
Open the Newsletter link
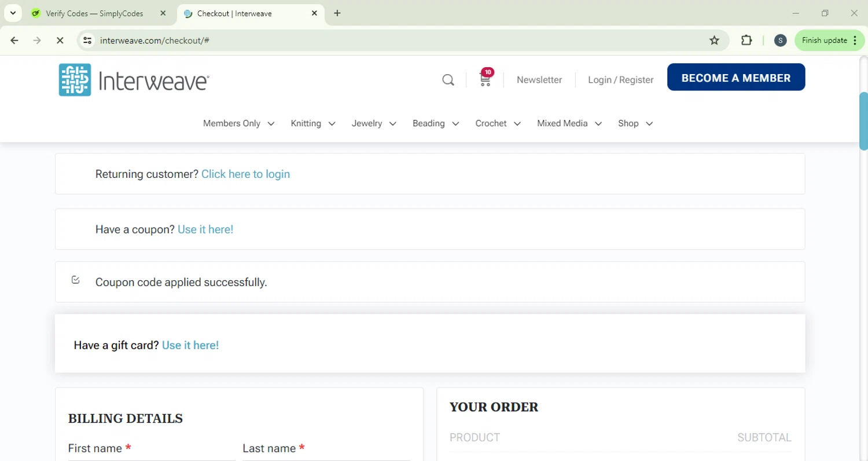[539, 80]
